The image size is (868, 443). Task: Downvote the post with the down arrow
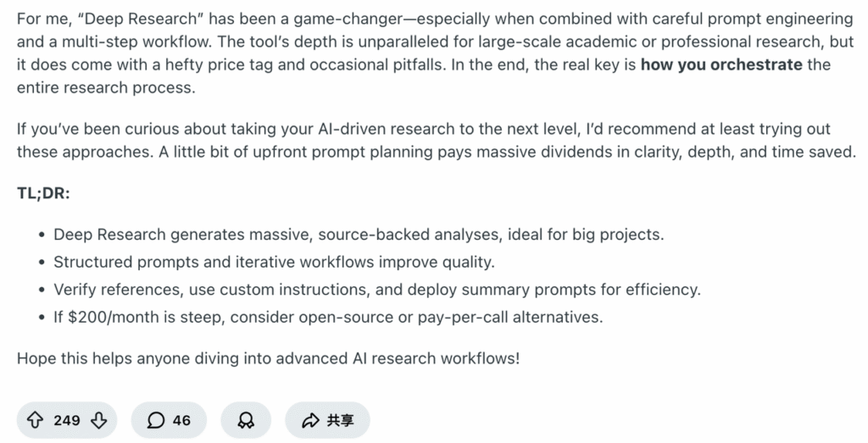[98, 420]
